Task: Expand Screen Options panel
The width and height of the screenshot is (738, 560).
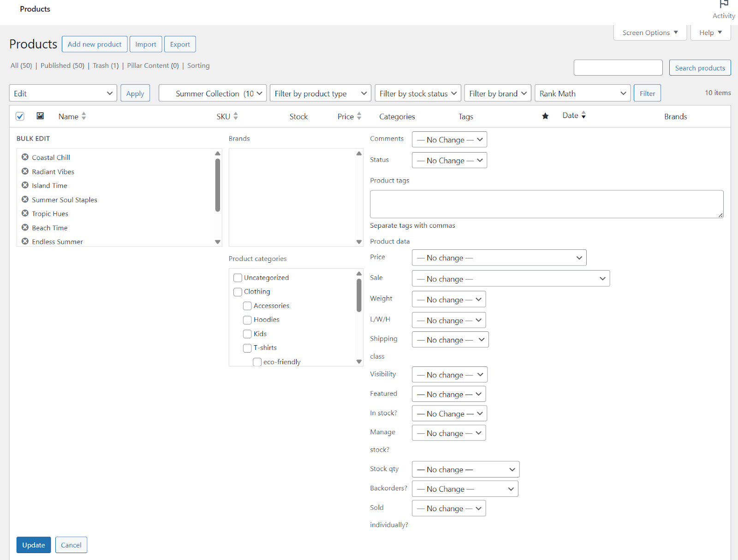Action: (x=650, y=32)
